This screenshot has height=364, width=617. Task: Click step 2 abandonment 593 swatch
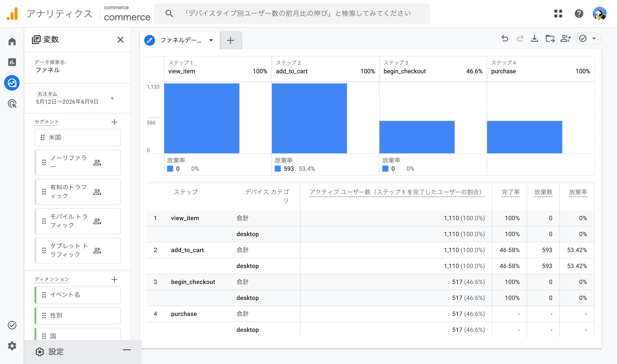tap(278, 169)
